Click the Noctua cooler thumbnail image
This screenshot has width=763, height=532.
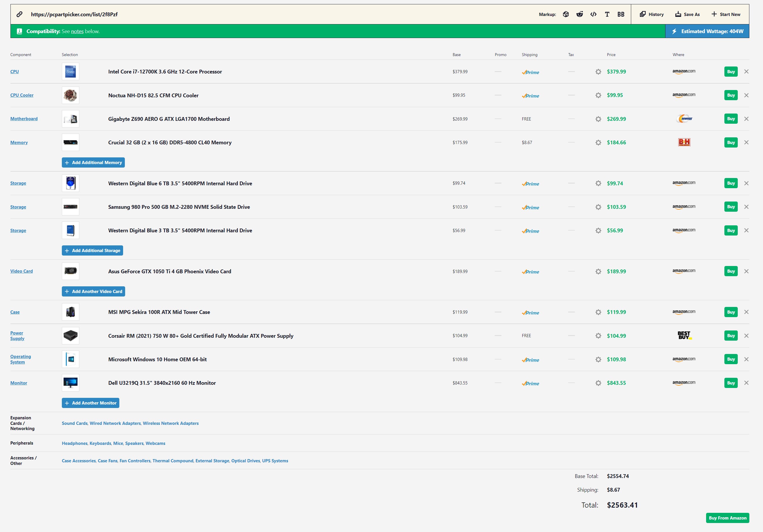(71, 95)
